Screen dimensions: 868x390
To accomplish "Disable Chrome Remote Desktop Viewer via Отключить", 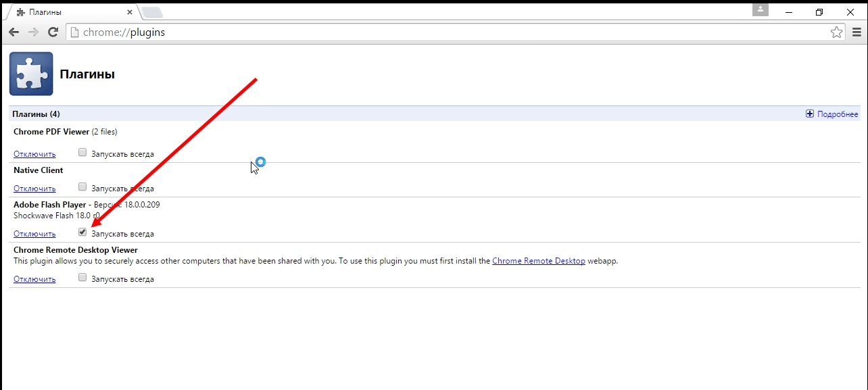I will (34, 279).
